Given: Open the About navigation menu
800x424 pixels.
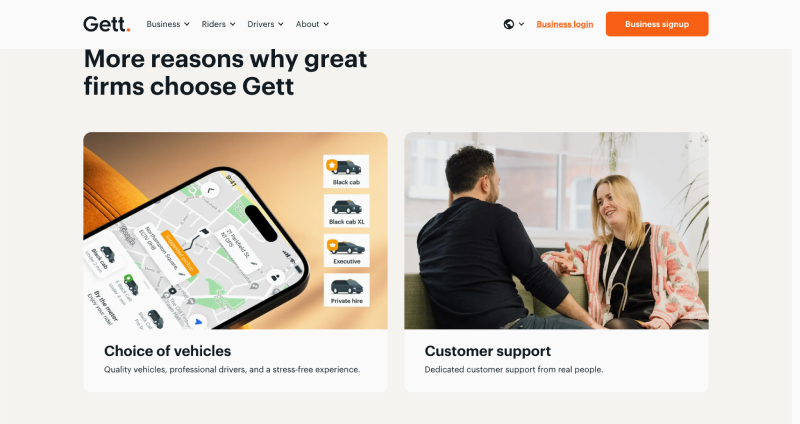Looking at the screenshot, I should 312,24.
